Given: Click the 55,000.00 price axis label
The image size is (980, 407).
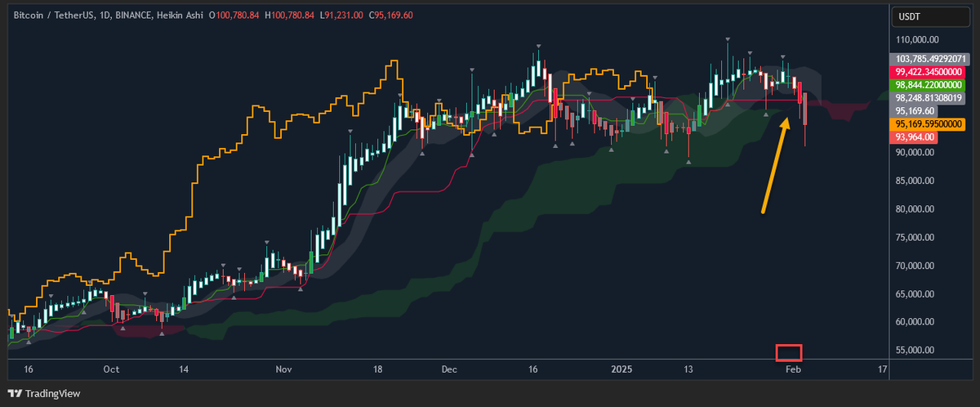Looking at the screenshot, I should (916, 351).
